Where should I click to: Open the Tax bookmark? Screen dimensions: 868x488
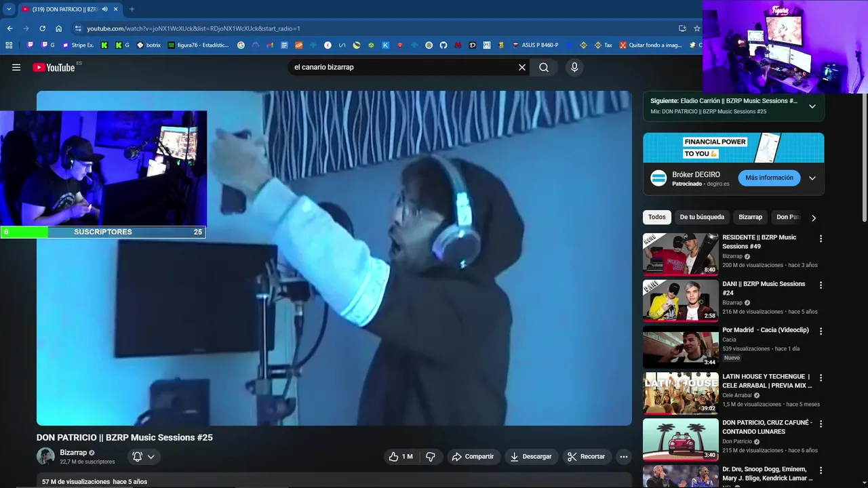(603, 45)
